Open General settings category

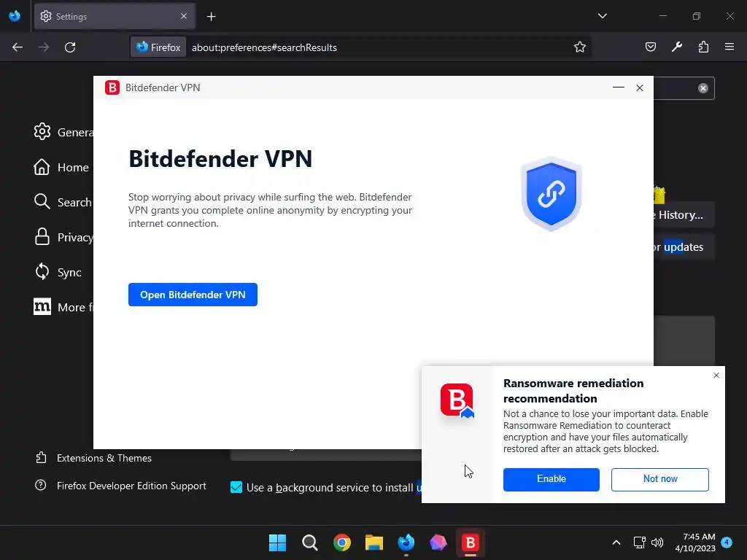point(63,132)
